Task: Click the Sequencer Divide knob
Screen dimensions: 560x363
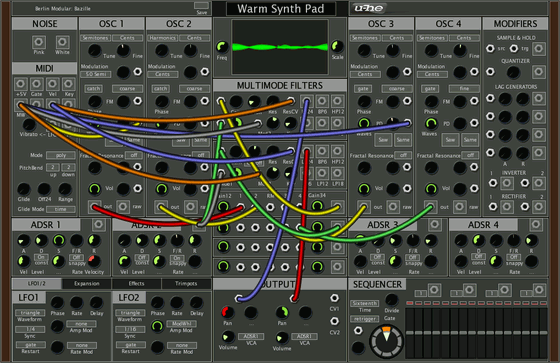Action: click(392, 299)
